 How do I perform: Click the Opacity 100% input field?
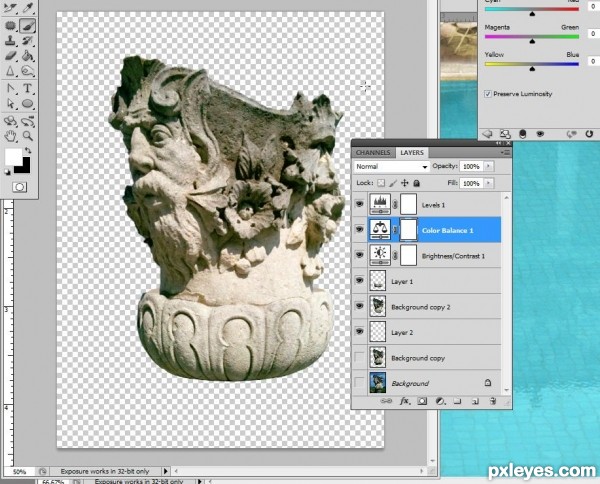pyautogui.click(x=471, y=166)
